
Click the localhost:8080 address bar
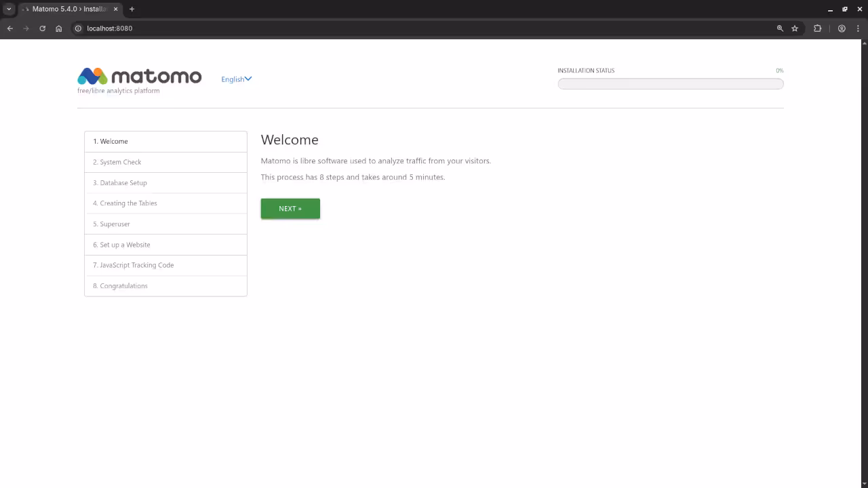407,28
